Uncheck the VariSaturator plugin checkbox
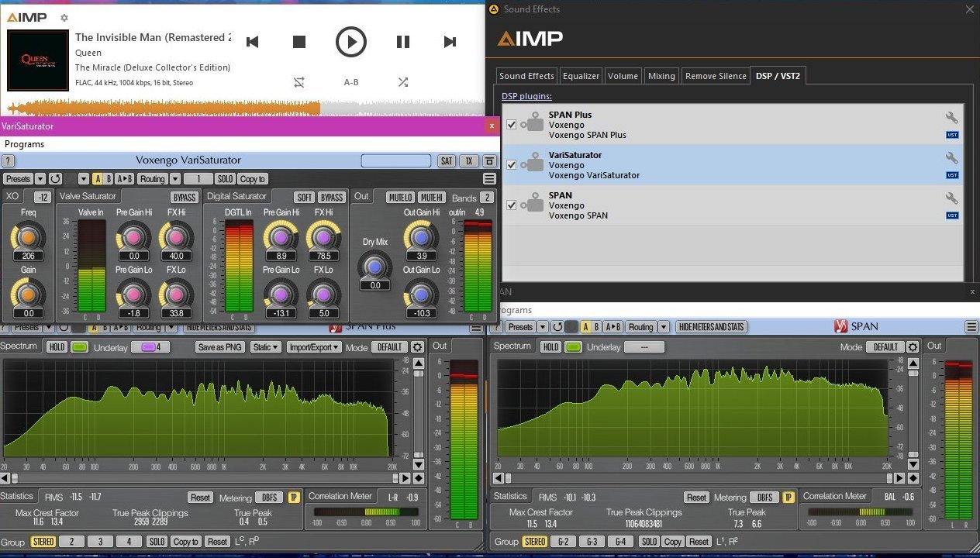Screen dimensions: 980x558 tap(511, 164)
